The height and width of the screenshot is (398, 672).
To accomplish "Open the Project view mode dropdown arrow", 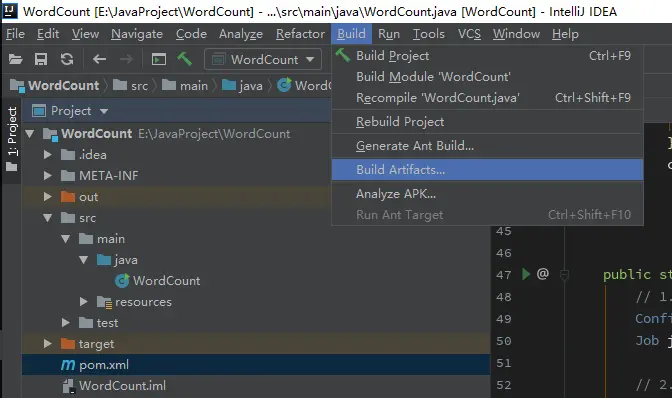I will point(104,111).
